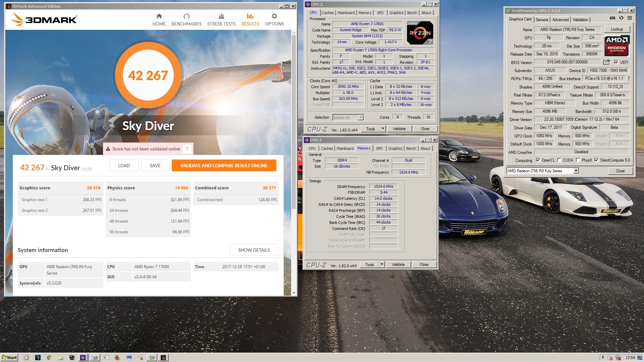This screenshot has height=362, width=644.
Task: Open Mainboard tab in upper CPU-Z
Action: click(x=346, y=13)
